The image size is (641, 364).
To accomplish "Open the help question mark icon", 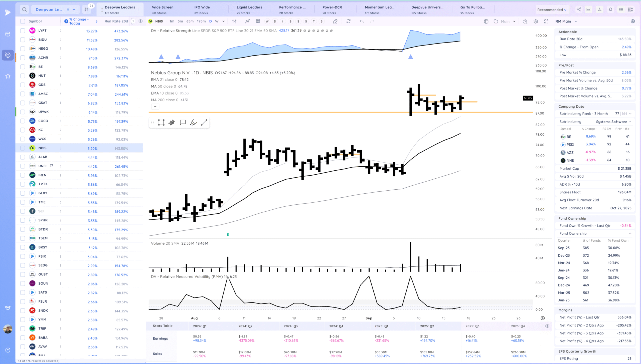I will [x=8, y=350].
